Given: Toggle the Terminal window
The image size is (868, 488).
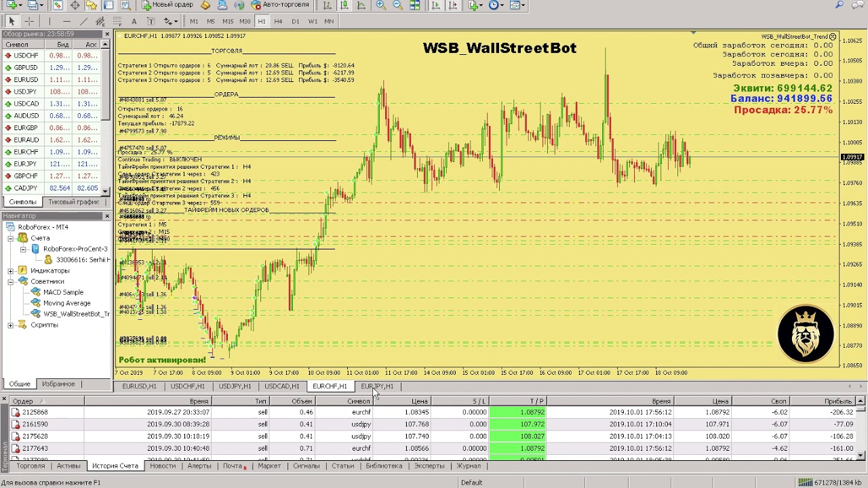Looking at the screenshot, I should click(108, 5).
